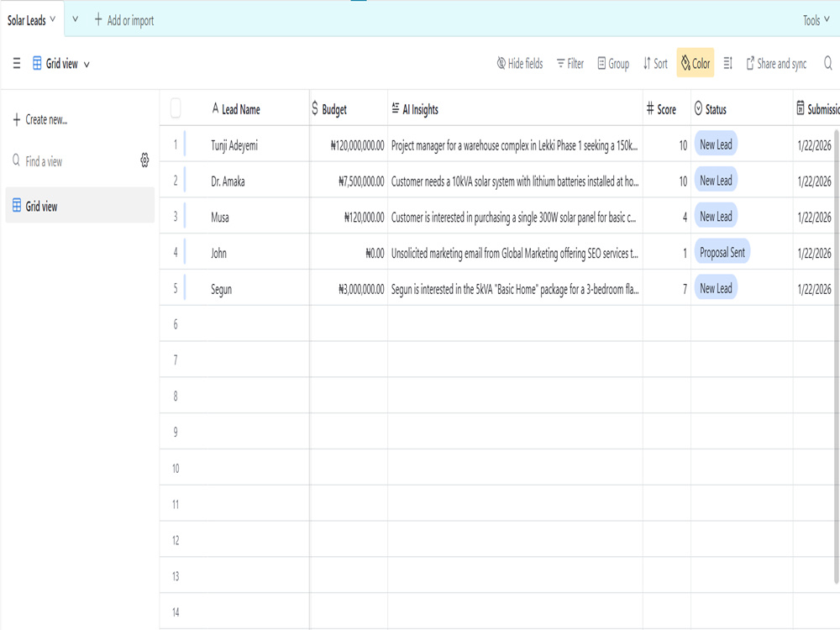Click New Lead status pill for Segun
The height and width of the screenshot is (630, 840).
(716, 287)
